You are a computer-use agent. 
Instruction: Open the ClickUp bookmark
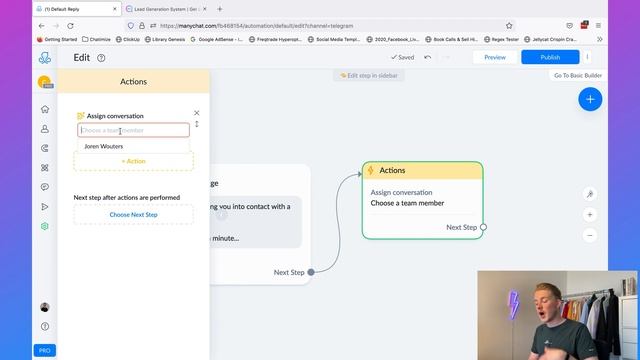(x=128, y=39)
